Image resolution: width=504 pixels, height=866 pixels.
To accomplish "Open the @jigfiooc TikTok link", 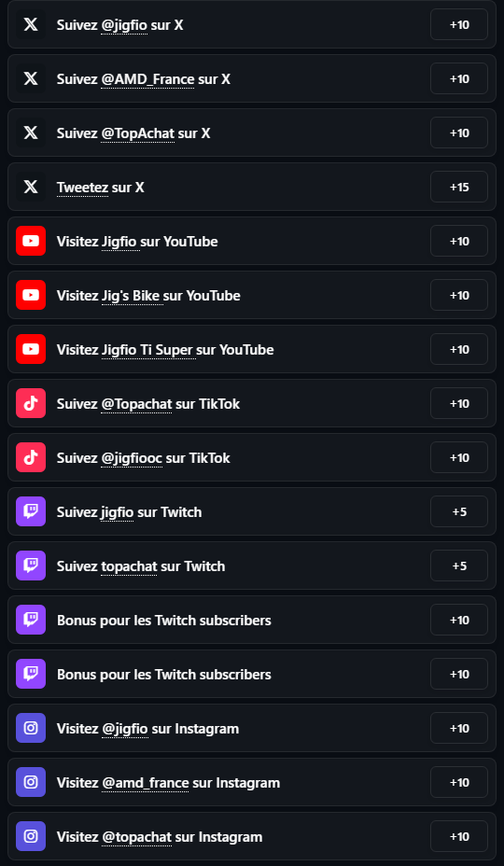I will point(132,458).
